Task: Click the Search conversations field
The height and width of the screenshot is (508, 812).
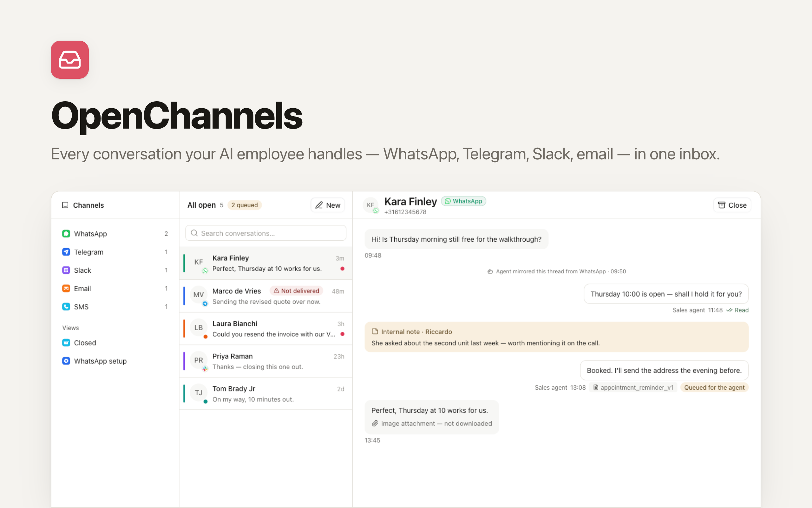Action: coord(266,233)
